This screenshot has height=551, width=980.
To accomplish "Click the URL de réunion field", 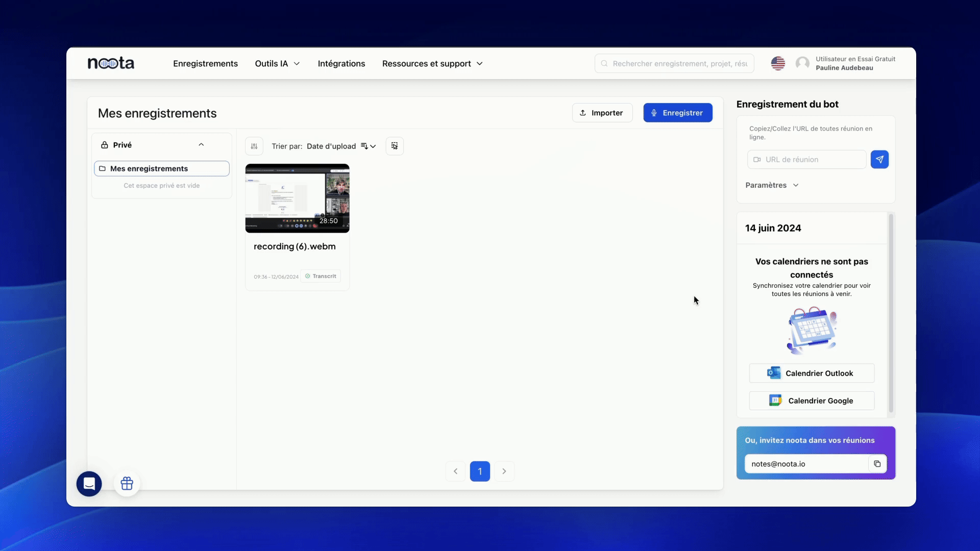I will [x=812, y=160].
